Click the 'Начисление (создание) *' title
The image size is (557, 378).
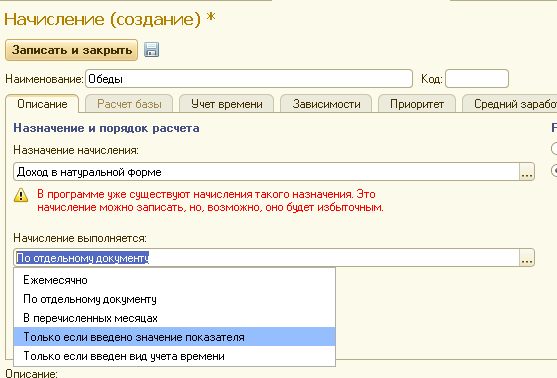(110, 19)
